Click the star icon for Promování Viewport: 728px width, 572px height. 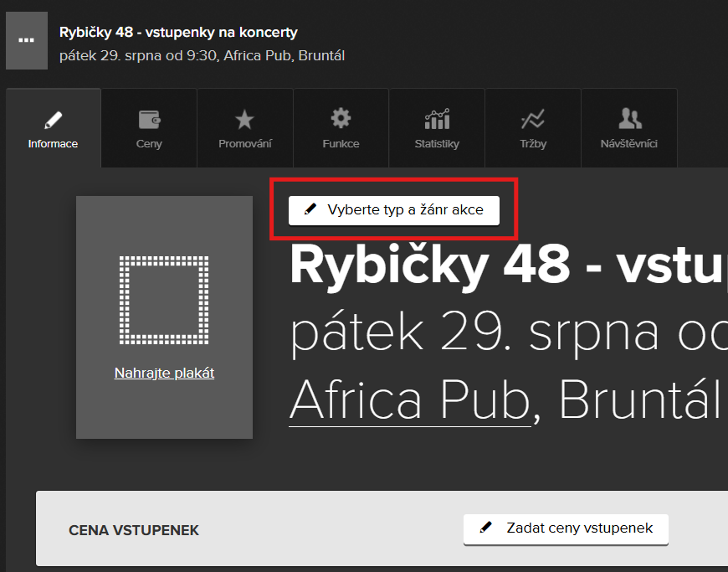click(244, 120)
